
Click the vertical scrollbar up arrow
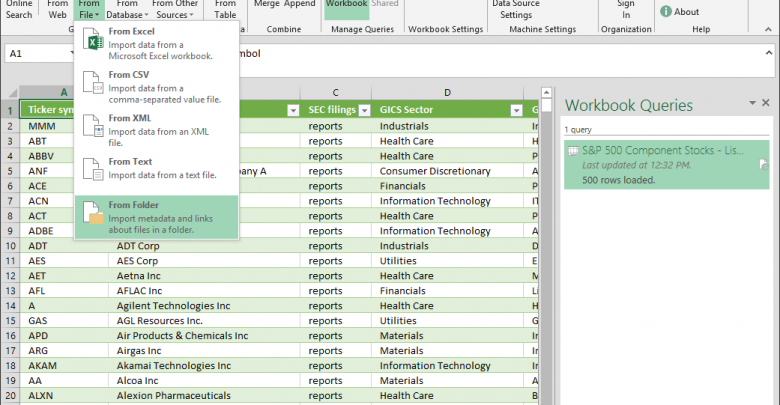tap(546, 93)
